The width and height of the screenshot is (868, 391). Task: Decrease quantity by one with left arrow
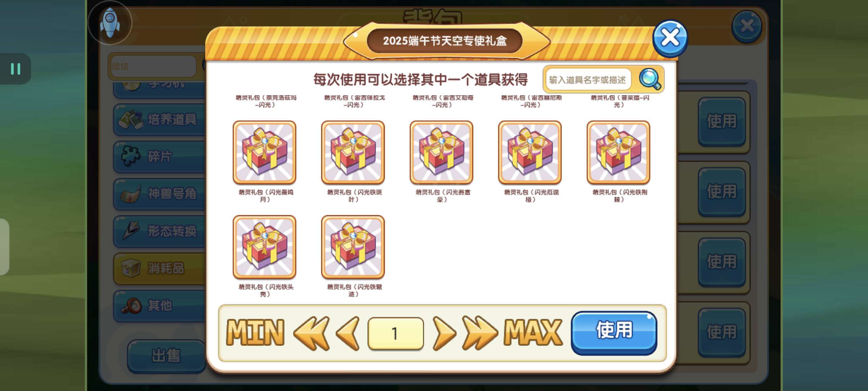click(x=348, y=333)
